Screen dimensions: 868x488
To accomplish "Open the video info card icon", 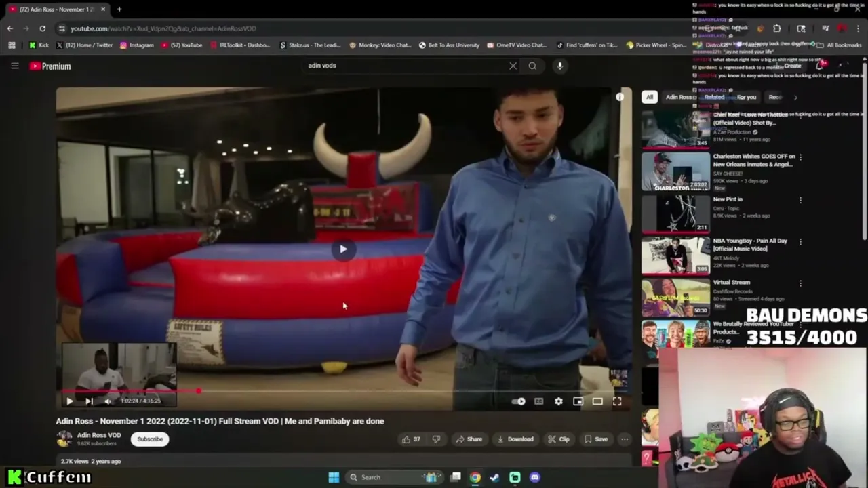I will 619,98.
